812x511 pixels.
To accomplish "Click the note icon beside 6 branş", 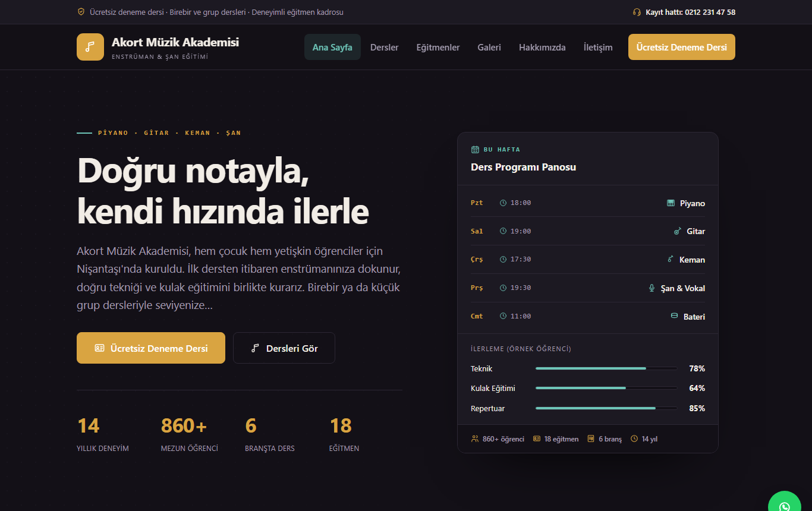I will [x=591, y=439].
